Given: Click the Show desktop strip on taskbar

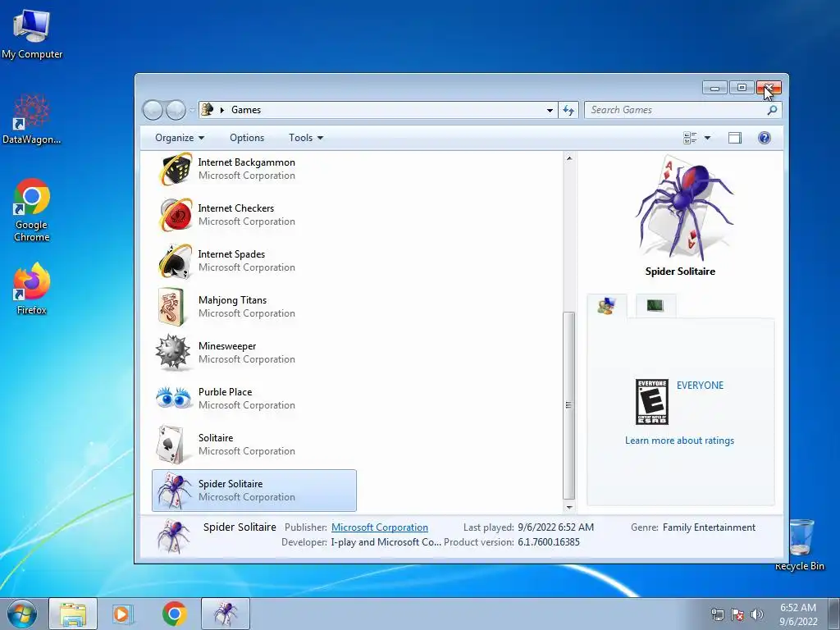Looking at the screenshot, I should coord(834,614).
